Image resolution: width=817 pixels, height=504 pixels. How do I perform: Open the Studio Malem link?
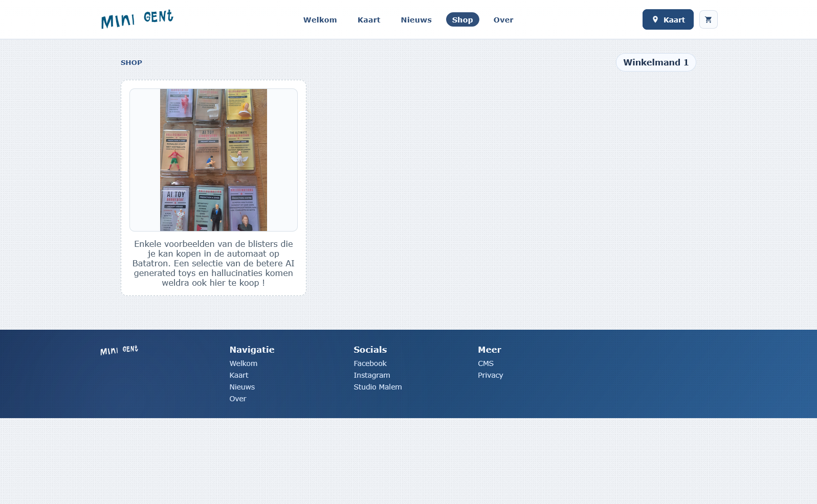point(378,387)
